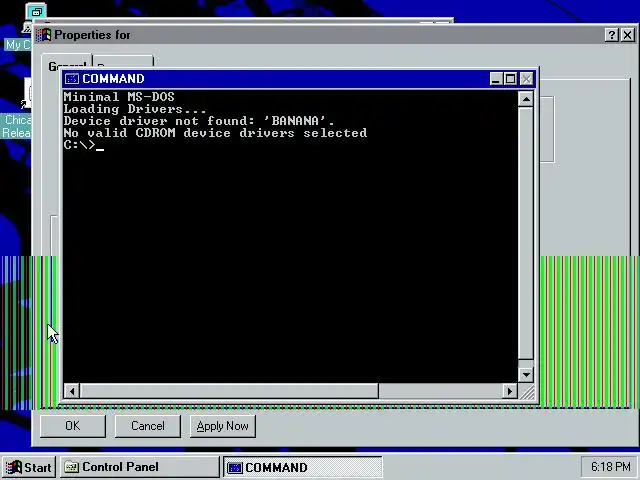This screenshot has width=640, height=480.
Task: Click the Properties dialog title icon
Action: point(43,35)
